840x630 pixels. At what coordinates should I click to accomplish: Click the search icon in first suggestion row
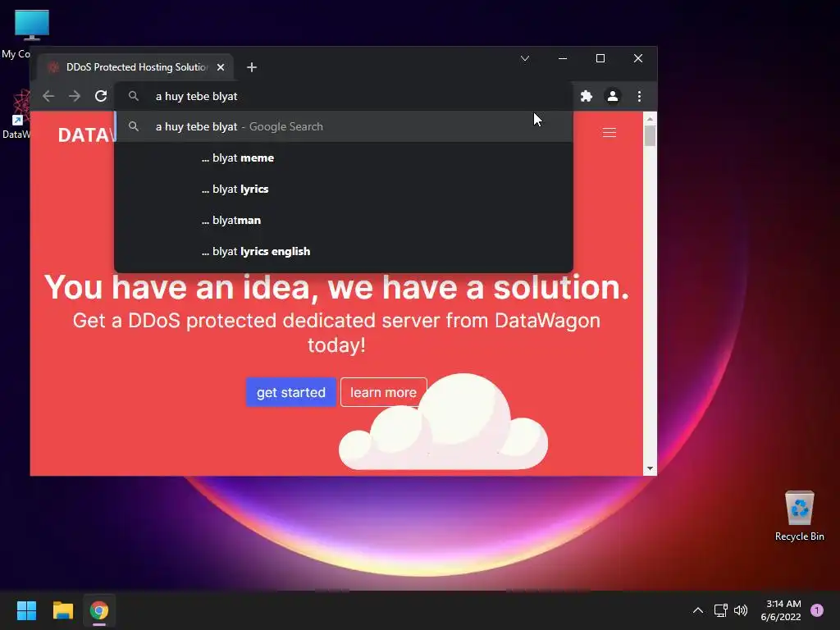[x=134, y=126]
